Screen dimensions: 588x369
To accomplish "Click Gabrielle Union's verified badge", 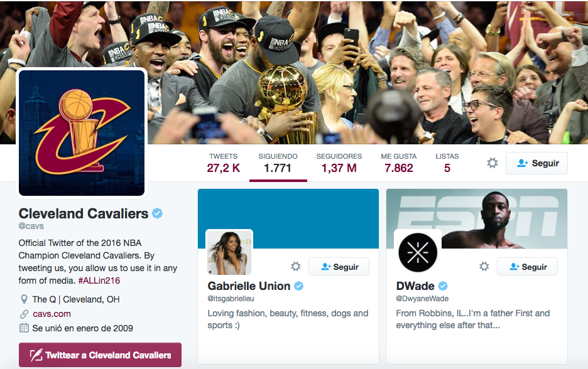I will (x=299, y=286).
